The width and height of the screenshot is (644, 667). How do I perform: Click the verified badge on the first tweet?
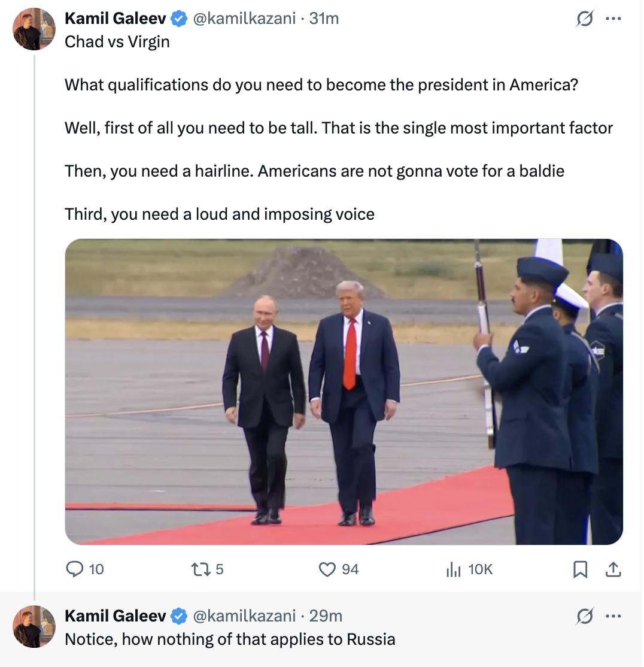tap(178, 19)
